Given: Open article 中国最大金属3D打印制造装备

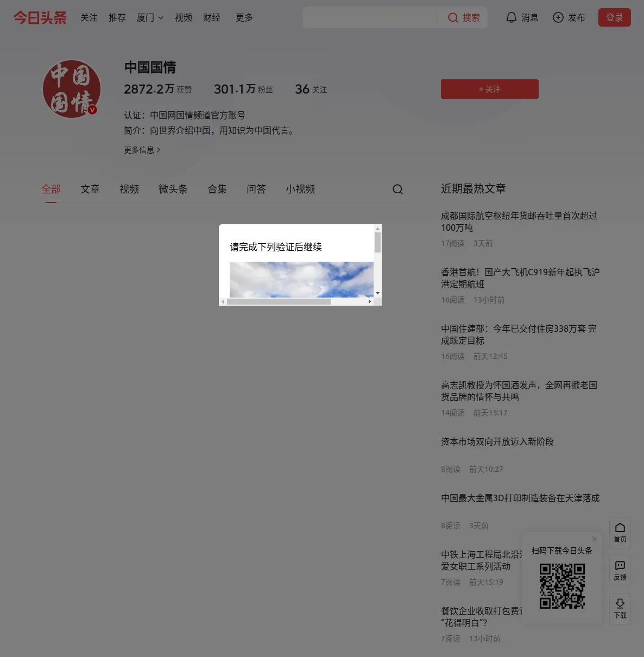Looking at the screenshot, I should [x=520, y=498].
